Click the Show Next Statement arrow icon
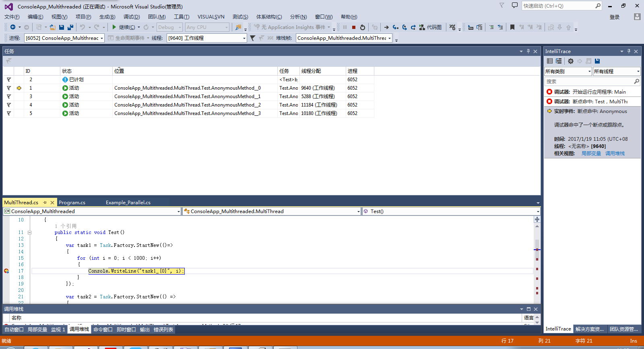This screenshot has height=349, width=644. (x=386, y=27)
